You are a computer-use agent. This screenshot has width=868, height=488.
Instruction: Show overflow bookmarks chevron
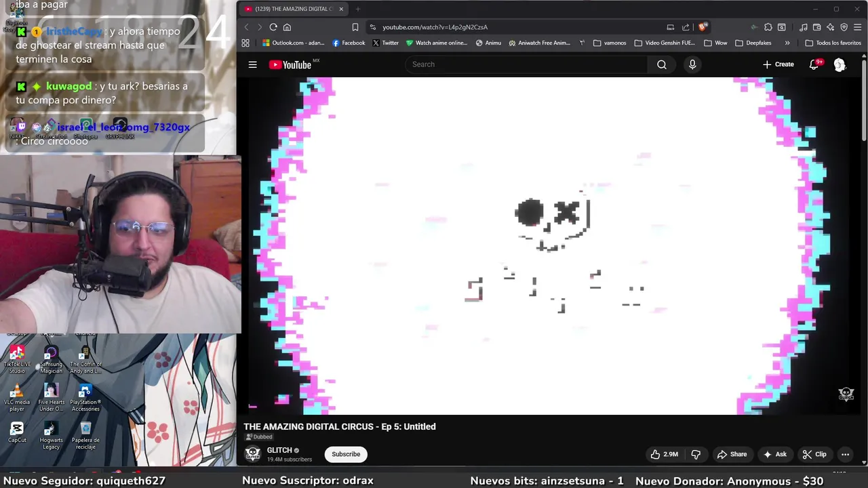click(x=787, y=43)
